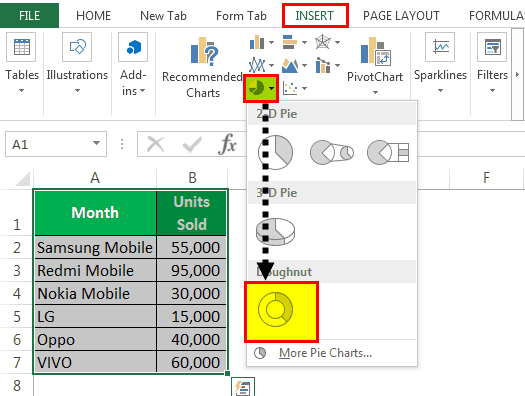Insert a column chart icon
The width and height of the screenshot is (525, 396).
coord(257,42)
